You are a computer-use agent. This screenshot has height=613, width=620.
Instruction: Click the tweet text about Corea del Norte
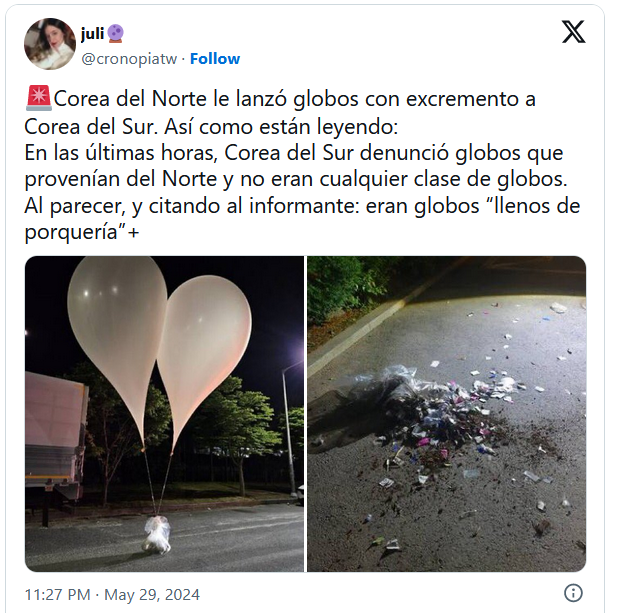pos(302,165)
